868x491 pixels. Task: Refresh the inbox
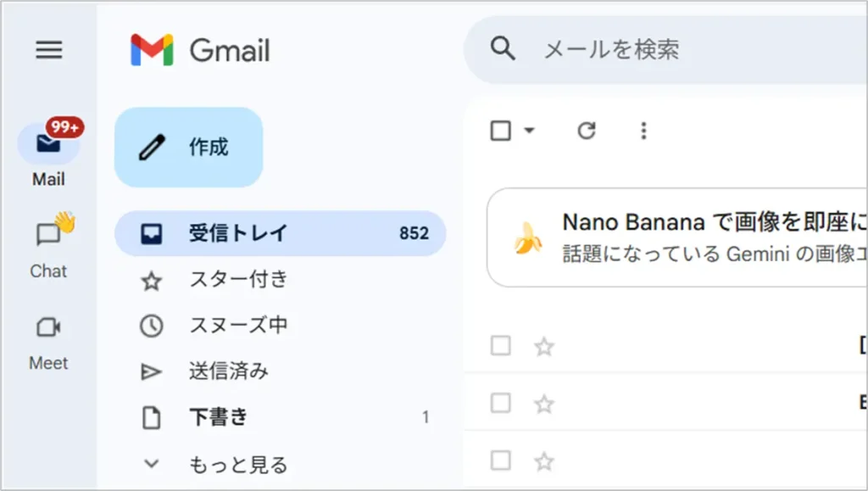[587, 131]
